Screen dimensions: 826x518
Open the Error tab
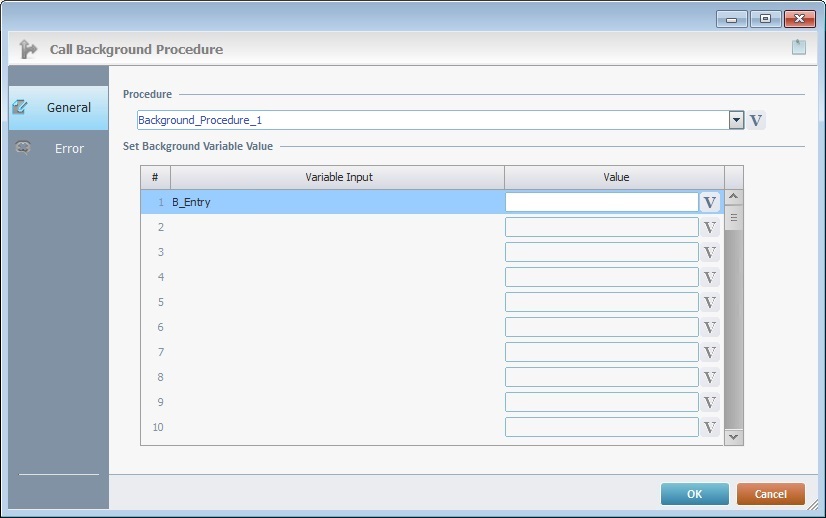58,149
